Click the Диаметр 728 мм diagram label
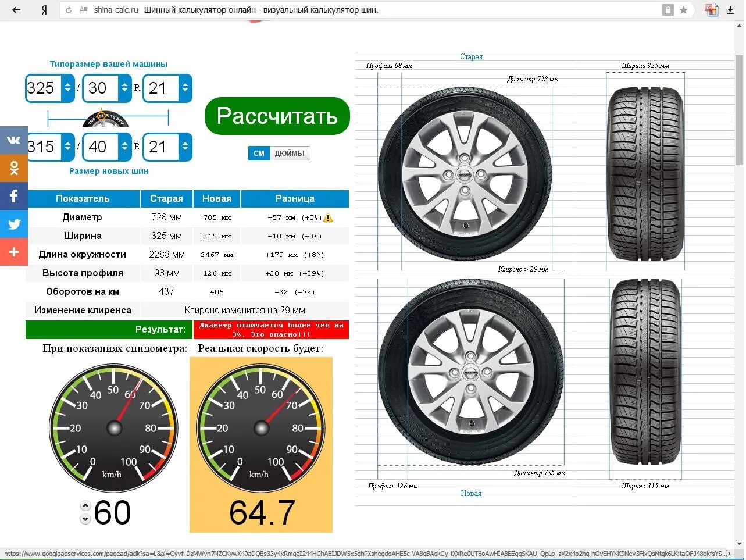Viewport: 746px width, 560px height. [533, 79]
